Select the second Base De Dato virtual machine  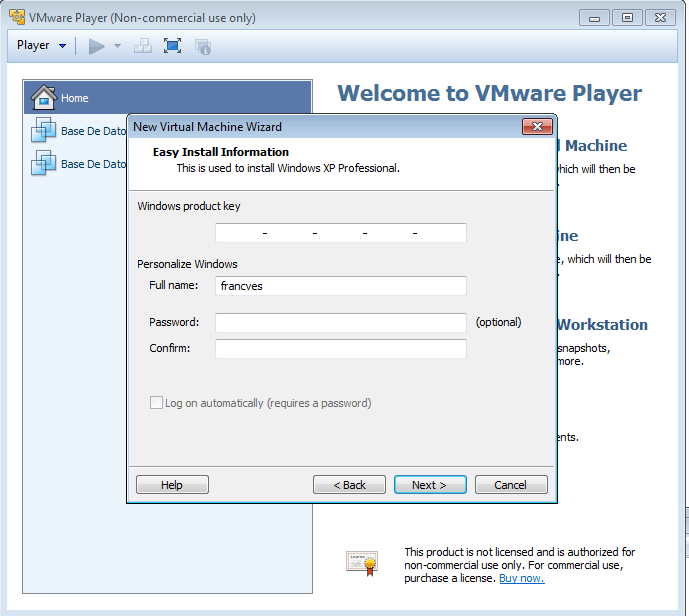(x=78, y=164)
